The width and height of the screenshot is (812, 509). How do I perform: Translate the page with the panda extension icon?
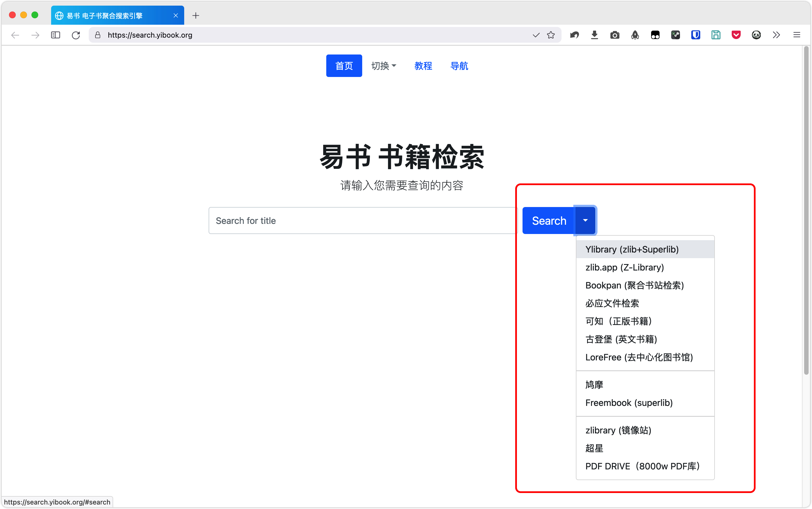[756, 35]
